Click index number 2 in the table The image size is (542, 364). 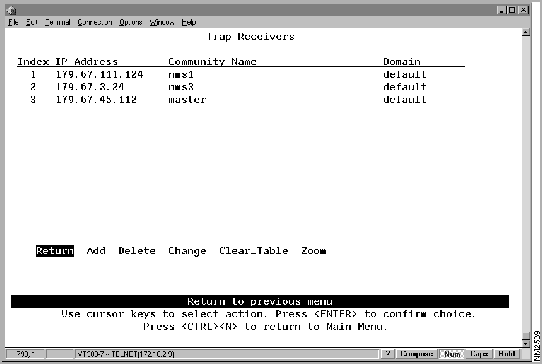(33, 87)
